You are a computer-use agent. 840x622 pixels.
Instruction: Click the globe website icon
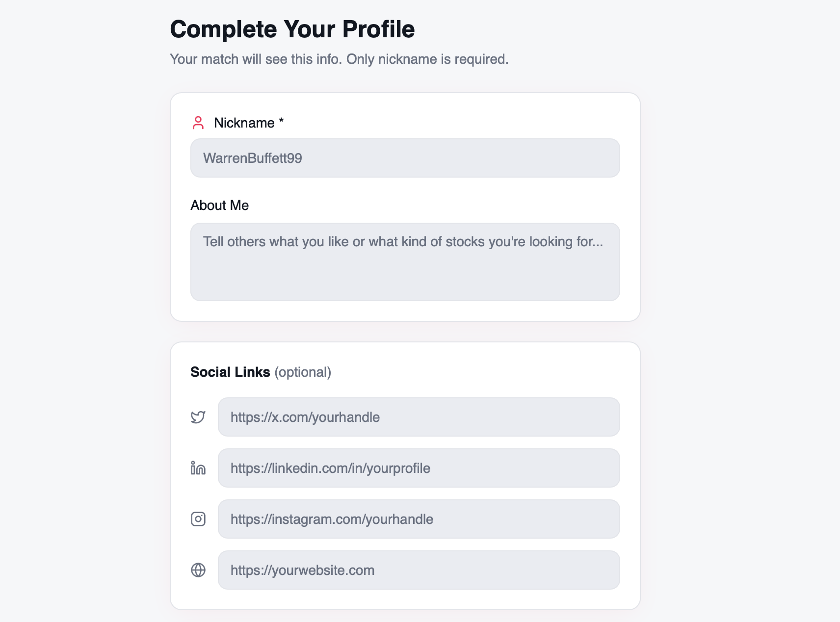[198, 570]
